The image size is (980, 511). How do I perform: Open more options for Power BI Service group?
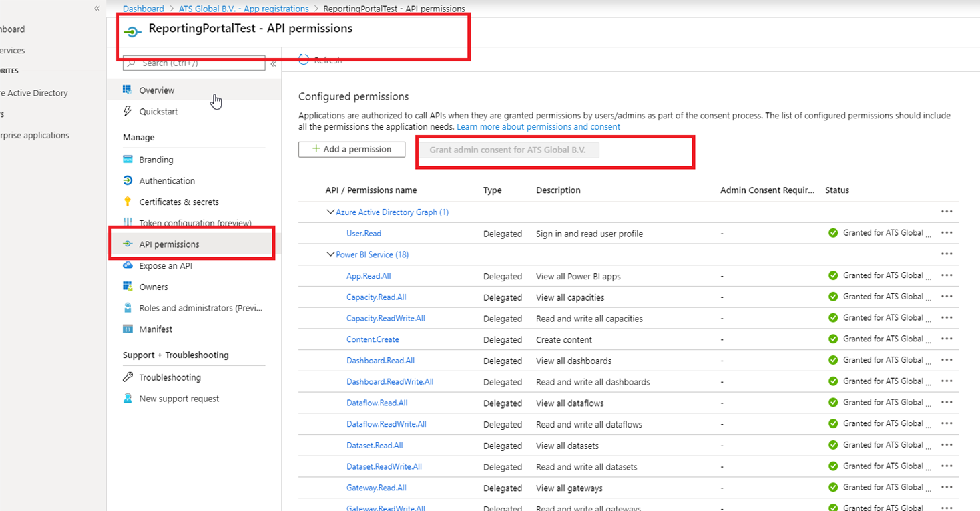click(x=947, y=254)
